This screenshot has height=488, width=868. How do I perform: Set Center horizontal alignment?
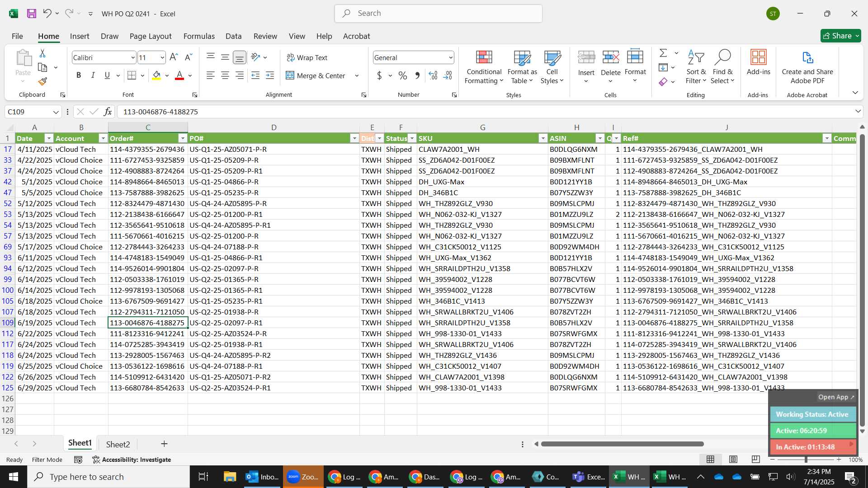(225, 75)
